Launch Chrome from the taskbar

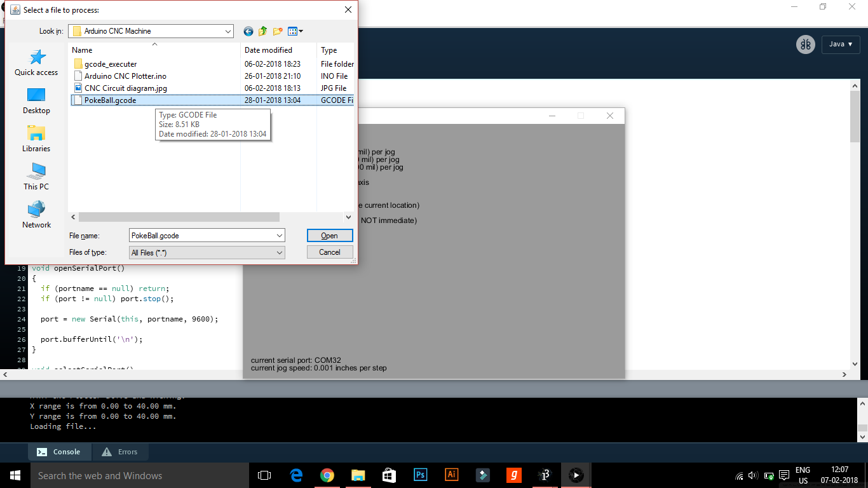(327, 475)
